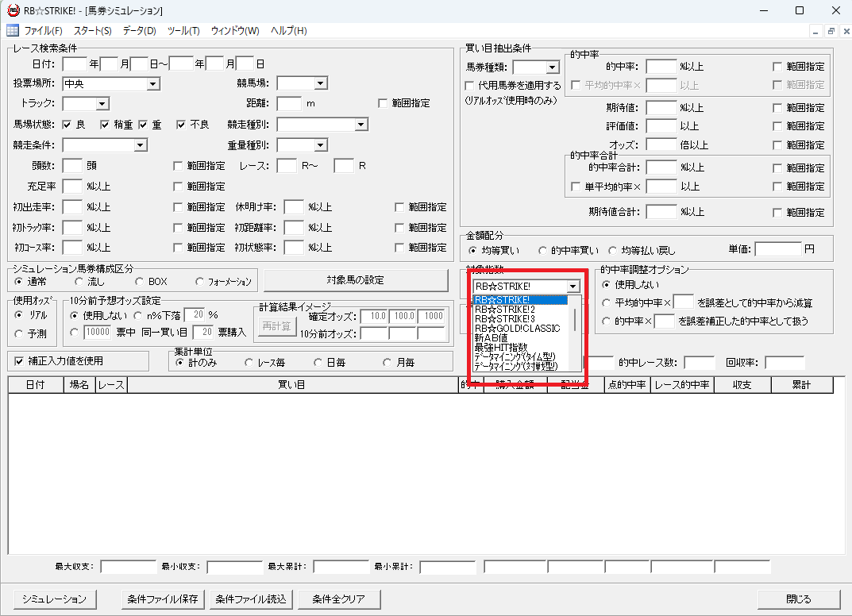Open the 競馬場 dropdown

321,83
